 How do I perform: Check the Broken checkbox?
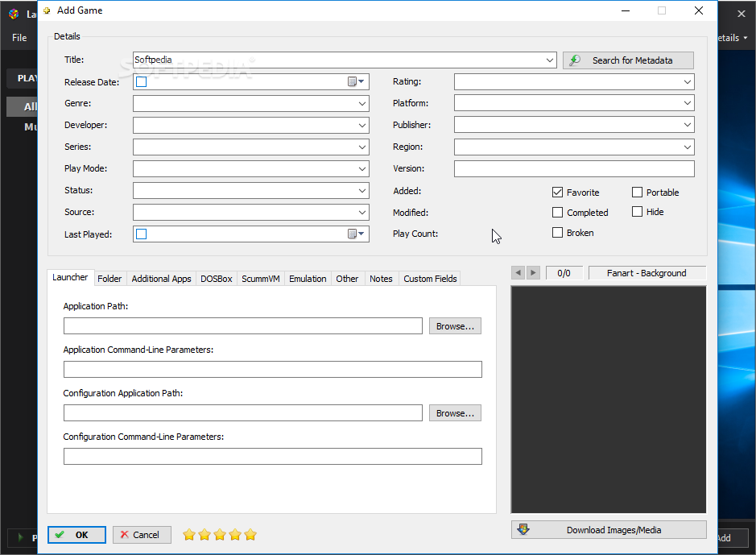tap(557, 233)
